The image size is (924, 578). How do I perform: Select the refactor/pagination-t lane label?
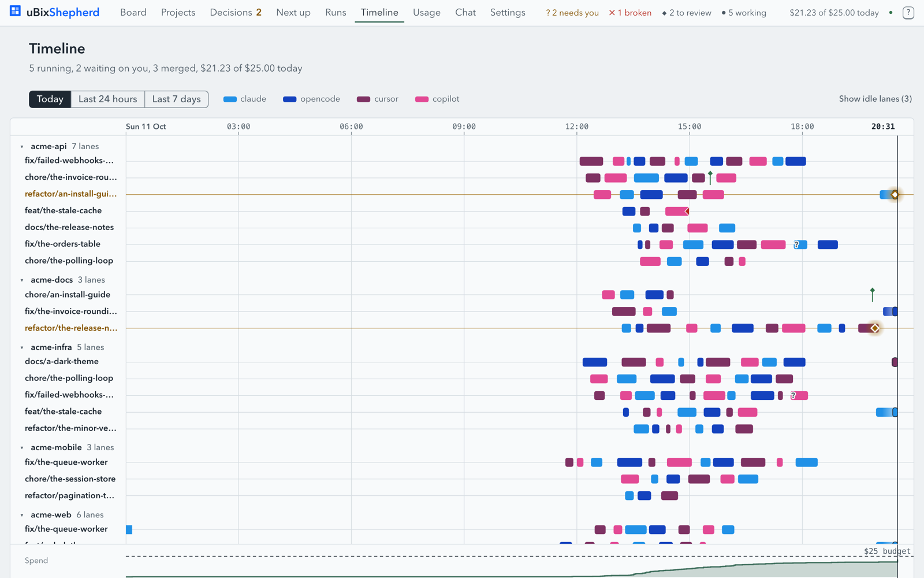point(69,496)
